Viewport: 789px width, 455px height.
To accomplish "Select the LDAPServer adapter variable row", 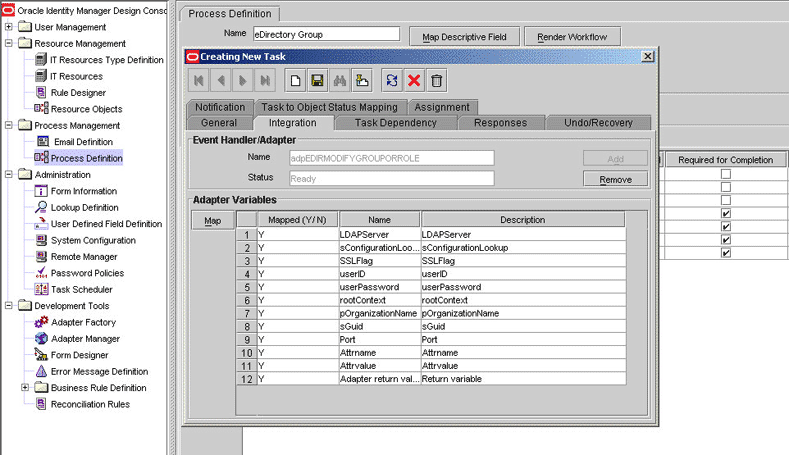I will click(x=431, y=235).
